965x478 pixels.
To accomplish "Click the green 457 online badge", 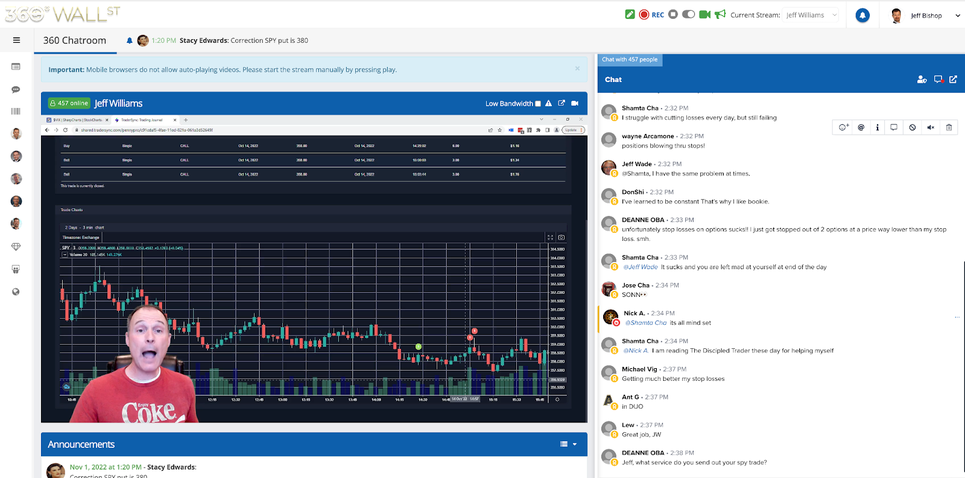I will click(x=69, y=103).
